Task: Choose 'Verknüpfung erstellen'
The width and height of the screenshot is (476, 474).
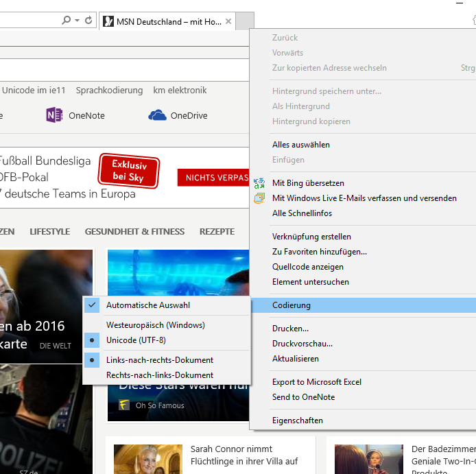Action: tap(364, 237)
